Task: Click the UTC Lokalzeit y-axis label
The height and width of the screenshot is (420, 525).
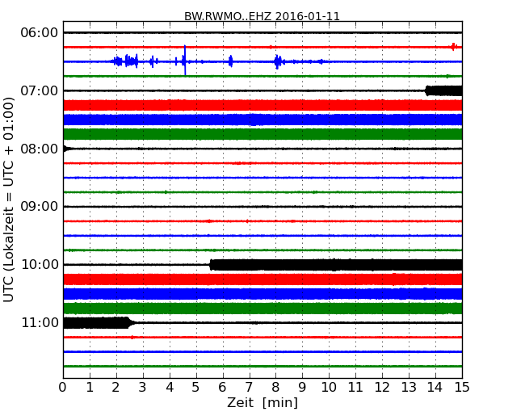Action: coord(8,199)
